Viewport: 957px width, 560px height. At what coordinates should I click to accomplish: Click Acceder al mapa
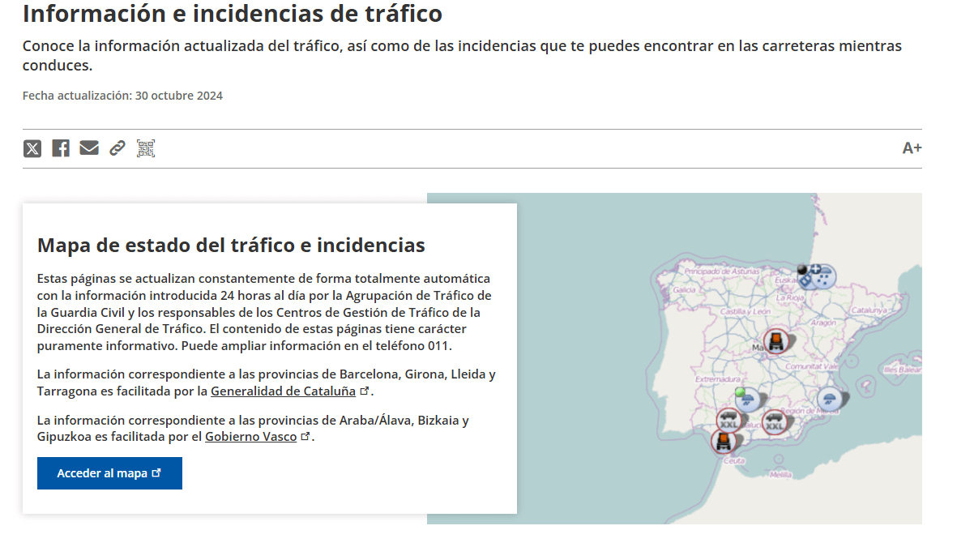coord(109,473)
